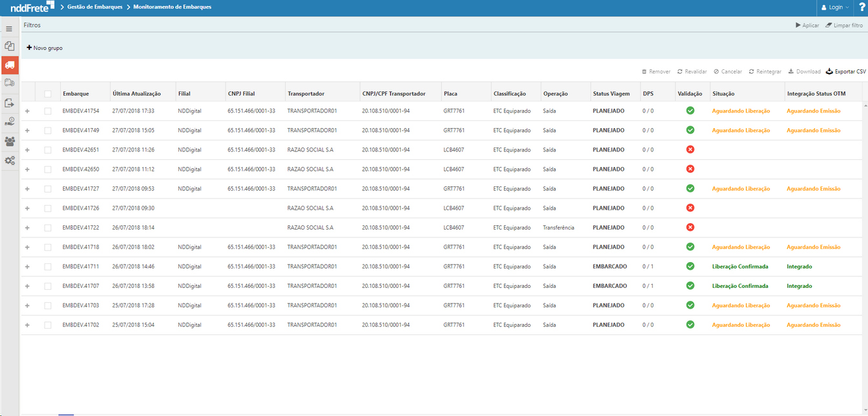Screen dimensions: 868x416
Task: Click Limpar filtro to clear filters
Action: 845,25
